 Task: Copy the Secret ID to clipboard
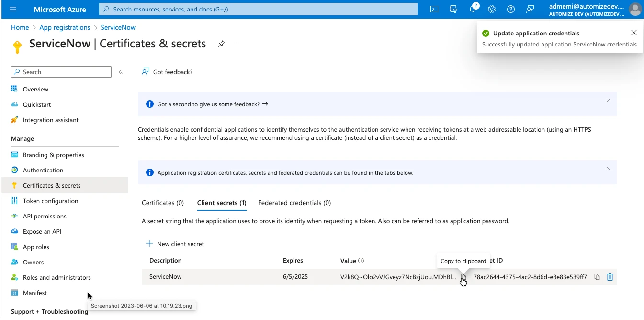coord(597,277)
